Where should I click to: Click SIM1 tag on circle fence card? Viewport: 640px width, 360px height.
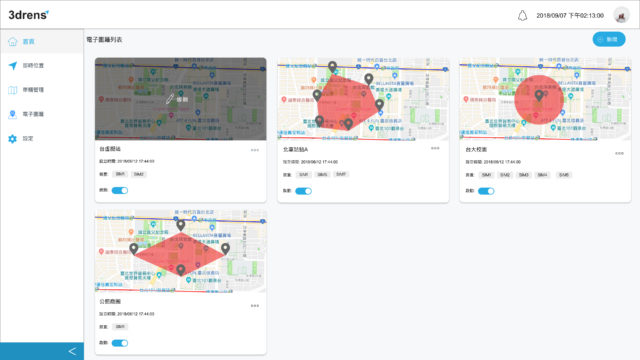point(487,175)
